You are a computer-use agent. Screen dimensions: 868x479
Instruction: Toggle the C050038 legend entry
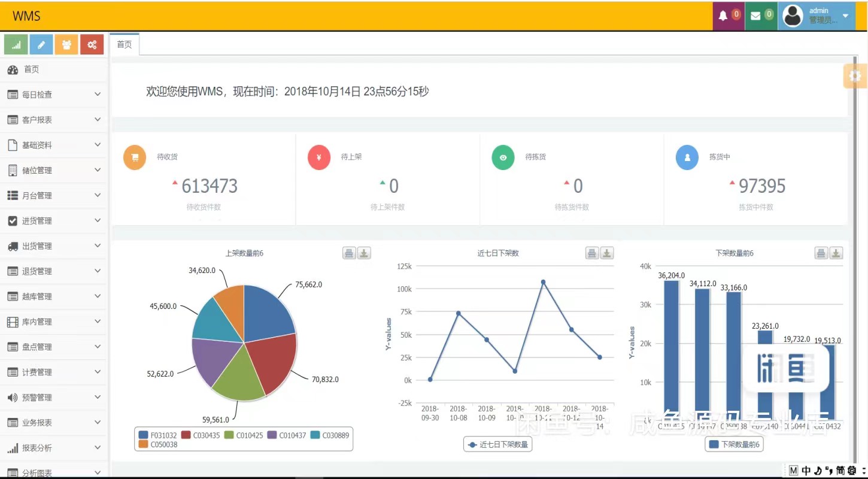pyautogui.click(x=157, y=444)
